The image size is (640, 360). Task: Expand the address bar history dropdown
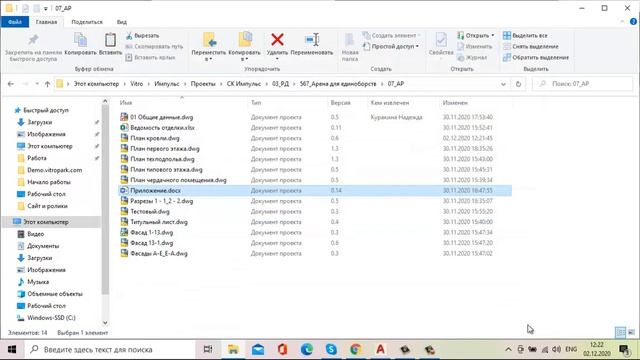coord(503,84)
